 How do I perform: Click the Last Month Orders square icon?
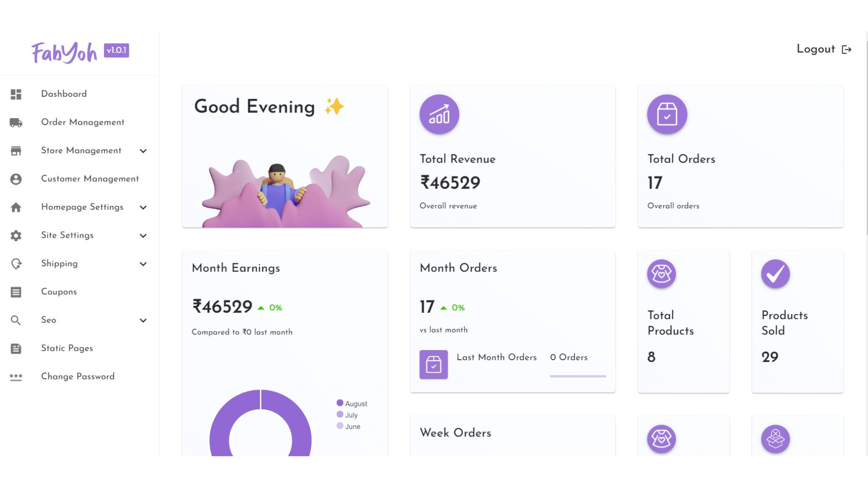coord(434,364)
